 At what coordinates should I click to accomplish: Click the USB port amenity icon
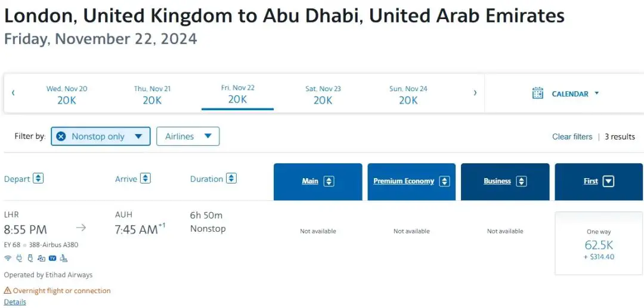(x=30, y=258)
